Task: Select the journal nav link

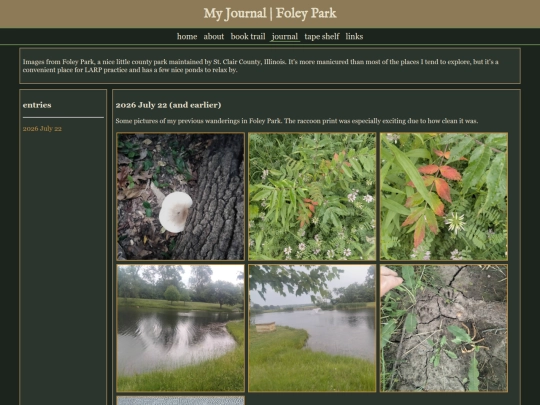Action: 285,37
